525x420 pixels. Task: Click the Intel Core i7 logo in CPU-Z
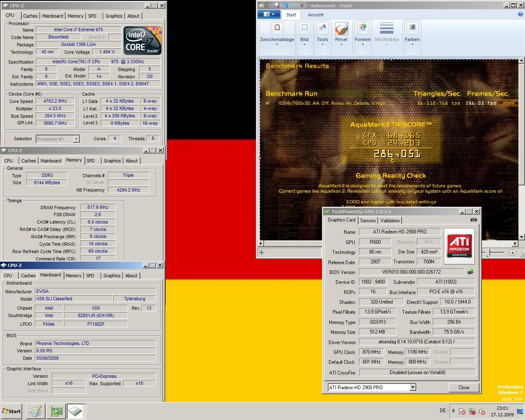pyautogui.click(x=142, y=41)
